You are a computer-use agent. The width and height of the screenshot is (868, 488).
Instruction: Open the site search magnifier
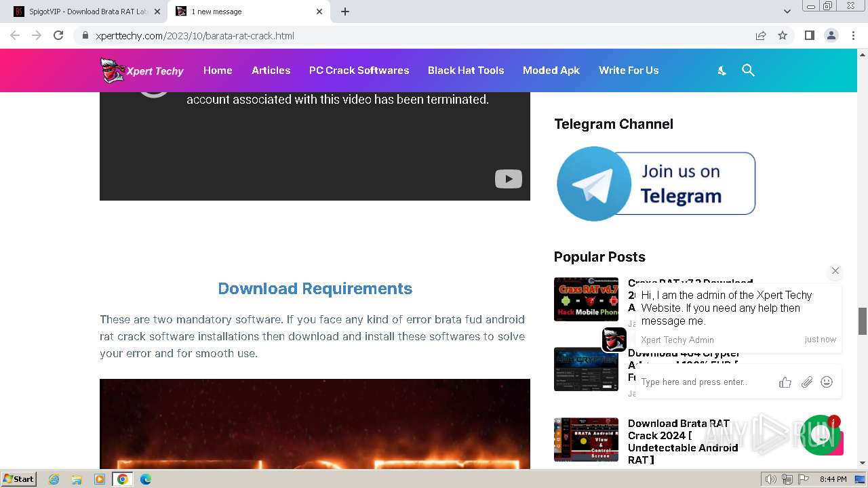tap(748, 70)
